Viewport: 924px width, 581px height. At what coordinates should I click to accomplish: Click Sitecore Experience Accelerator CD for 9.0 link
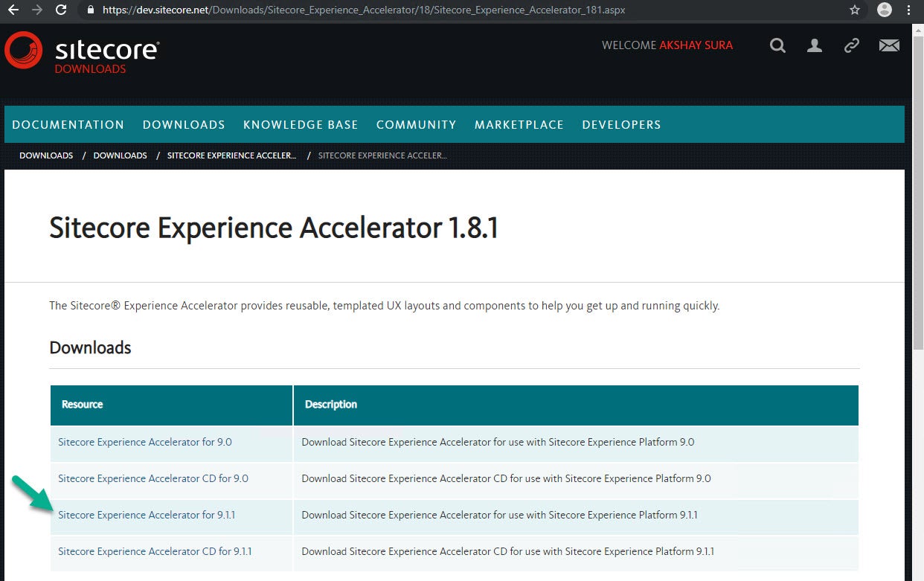[x=153, y=478]
